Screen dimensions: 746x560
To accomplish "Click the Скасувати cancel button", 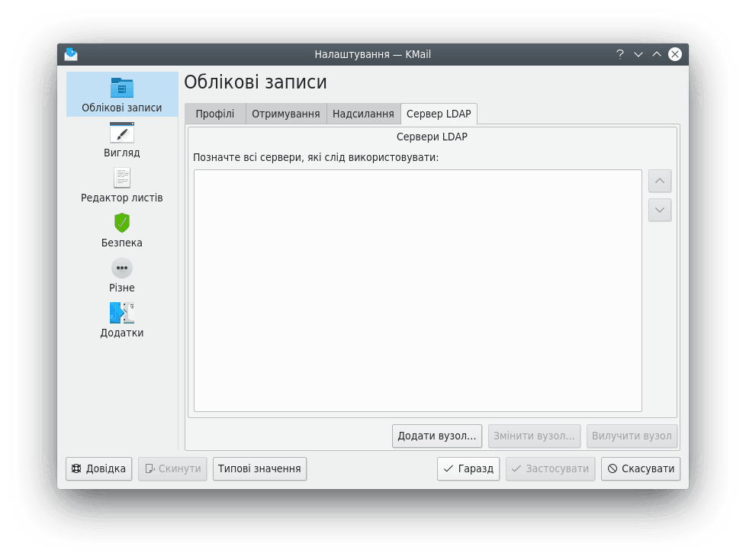I will pos(640,468).
